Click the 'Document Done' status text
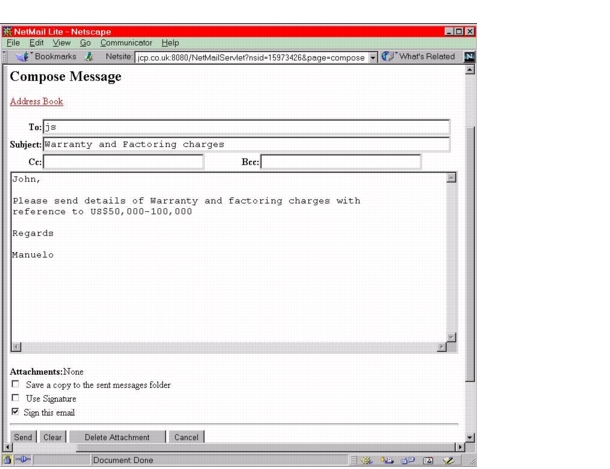Screen dimensions: 610x469 point(123,460)
